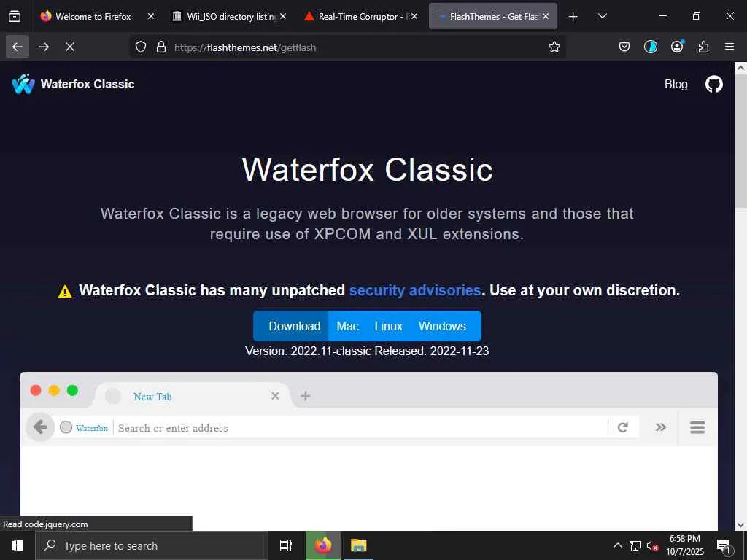Open a new tab with plus button
The image size is (747, 560).
point(573,17)
